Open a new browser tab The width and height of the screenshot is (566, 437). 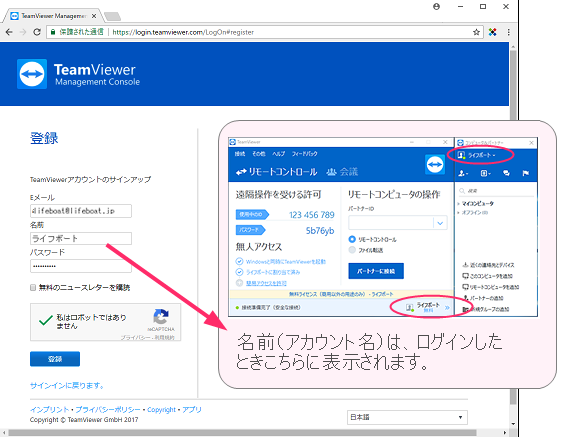(113, 16)
